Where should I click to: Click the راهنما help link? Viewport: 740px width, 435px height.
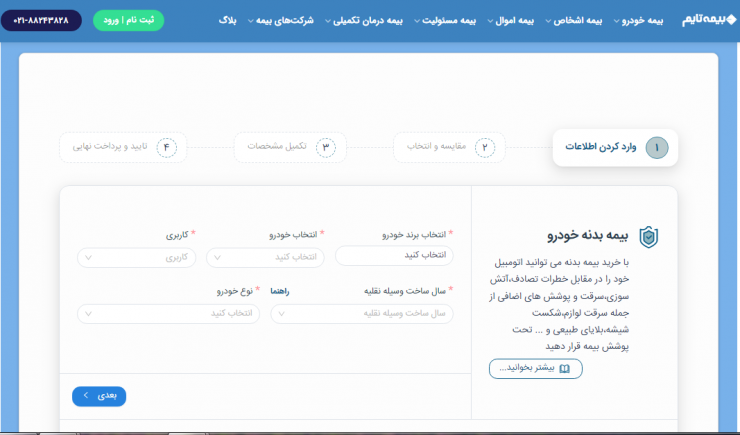point(279,291)
